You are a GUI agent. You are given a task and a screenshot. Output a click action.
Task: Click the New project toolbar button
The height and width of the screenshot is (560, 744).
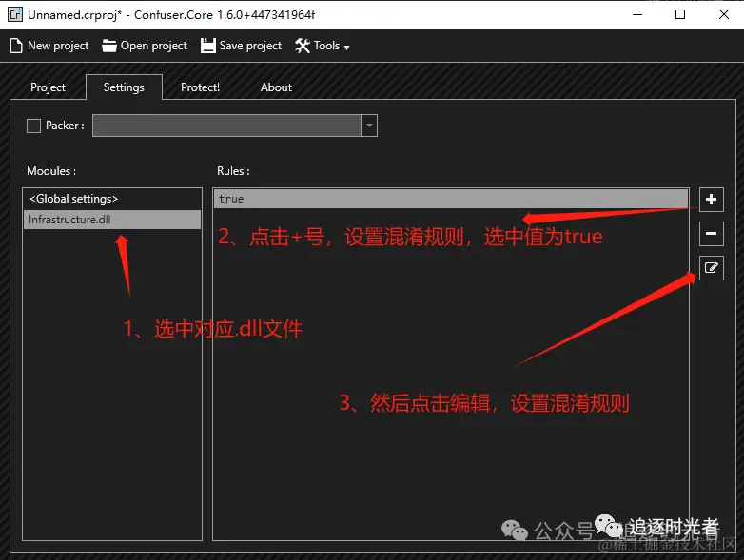point(49,46)
